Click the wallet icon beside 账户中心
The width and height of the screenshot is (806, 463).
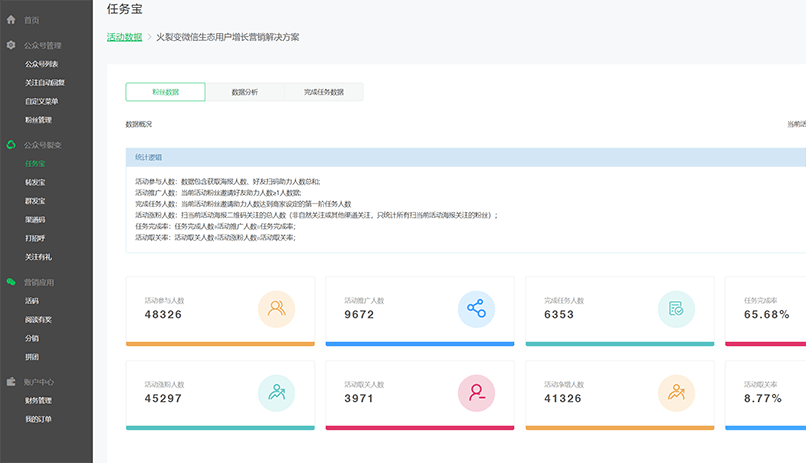click(x=11, y=382)
